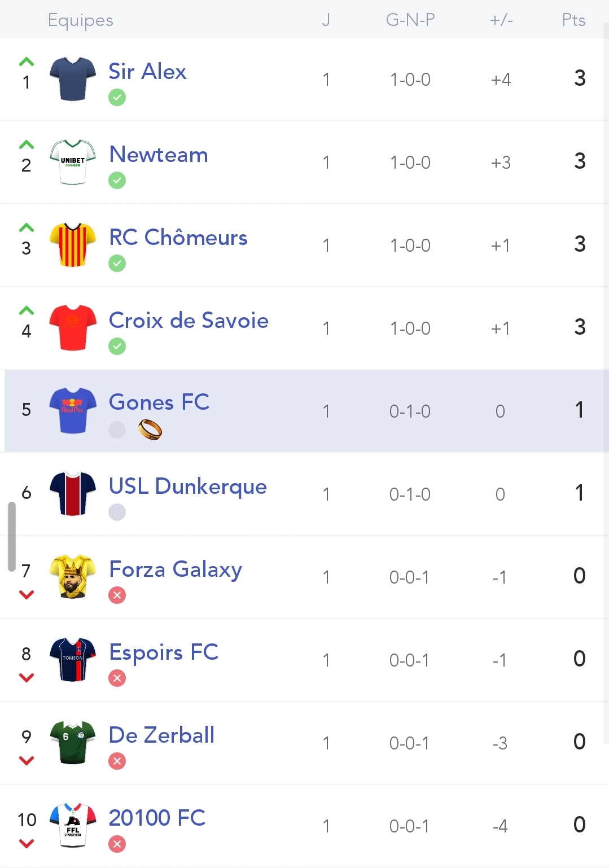Click the Pts column header

point(573,20)
